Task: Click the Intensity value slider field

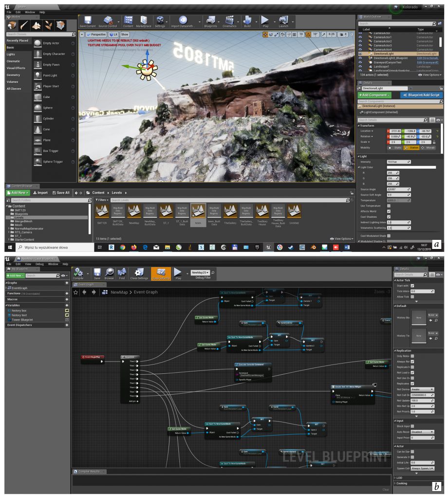Action: click(399, 162)
